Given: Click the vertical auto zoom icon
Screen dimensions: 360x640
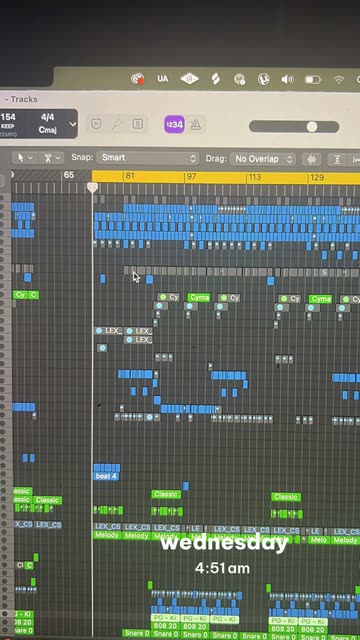Looking at the screenshot, I should (x=337, y=159).
